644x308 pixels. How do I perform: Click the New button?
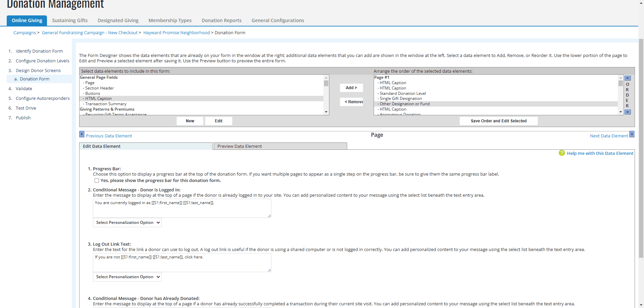[x=190, y=121]
